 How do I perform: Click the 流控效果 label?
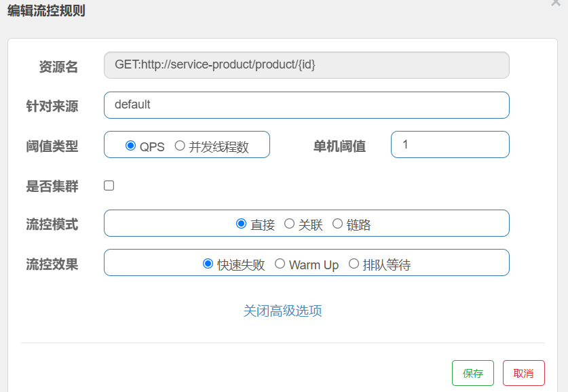click(52, 264)
